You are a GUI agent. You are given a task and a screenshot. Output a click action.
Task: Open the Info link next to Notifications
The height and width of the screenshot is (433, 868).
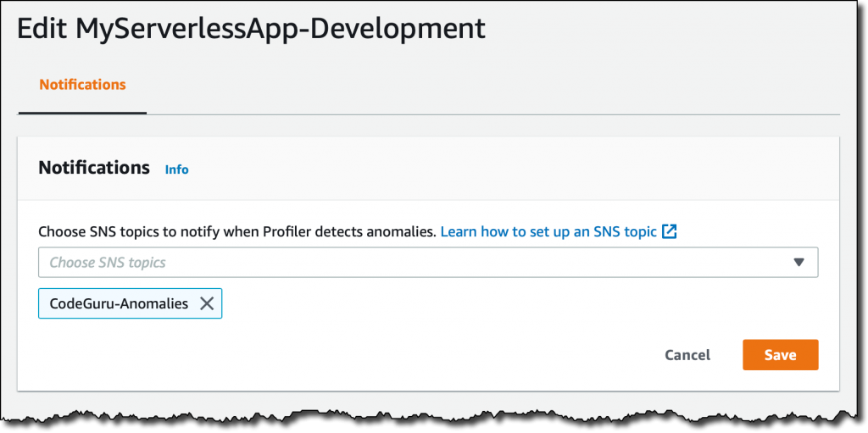click(x=176, y=169)
